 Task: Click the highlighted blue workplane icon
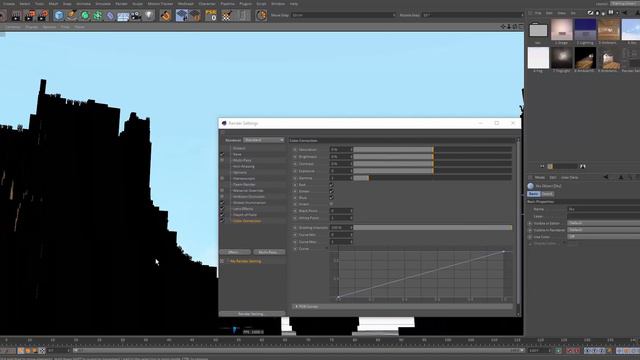pos(182,16)
